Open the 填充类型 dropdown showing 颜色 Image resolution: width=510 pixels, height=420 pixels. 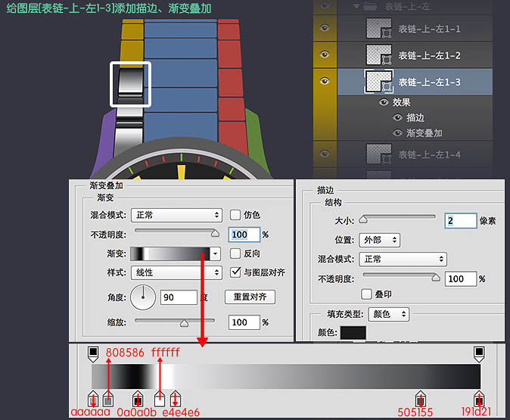[389, 314]
